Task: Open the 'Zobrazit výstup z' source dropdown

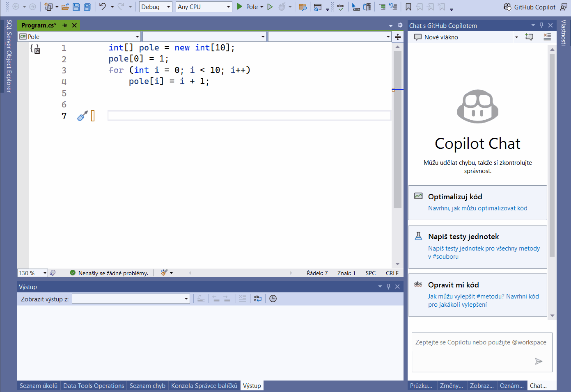Action: click(x=131, y=299)
